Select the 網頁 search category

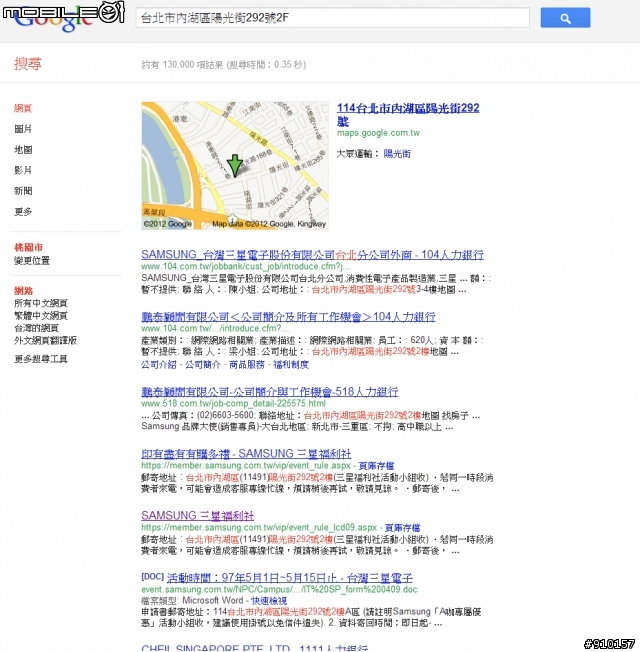click(23, 108)
